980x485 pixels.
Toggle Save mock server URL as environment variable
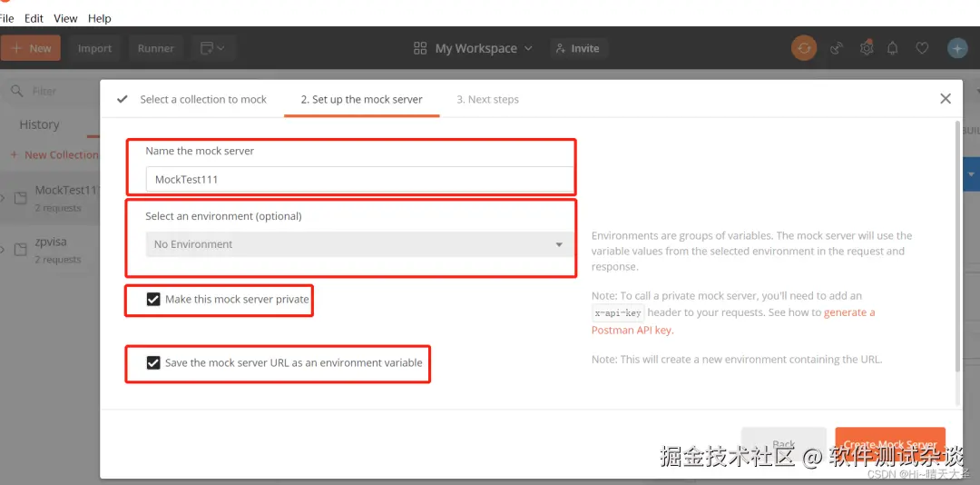153,363
